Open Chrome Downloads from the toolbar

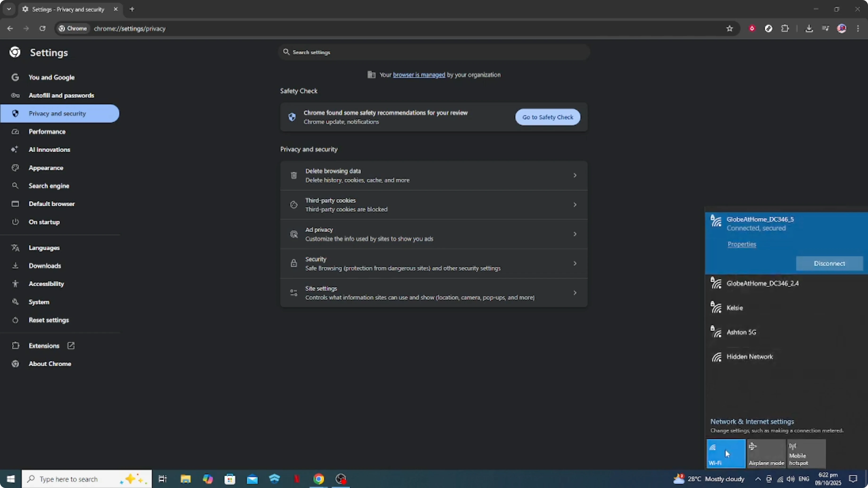(809, 28)
